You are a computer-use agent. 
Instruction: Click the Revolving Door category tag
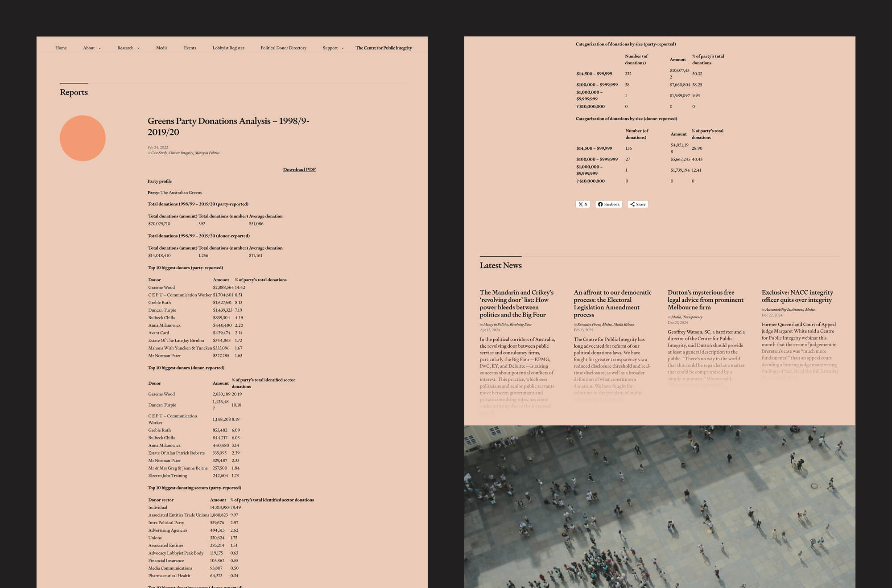coord(520,325)
